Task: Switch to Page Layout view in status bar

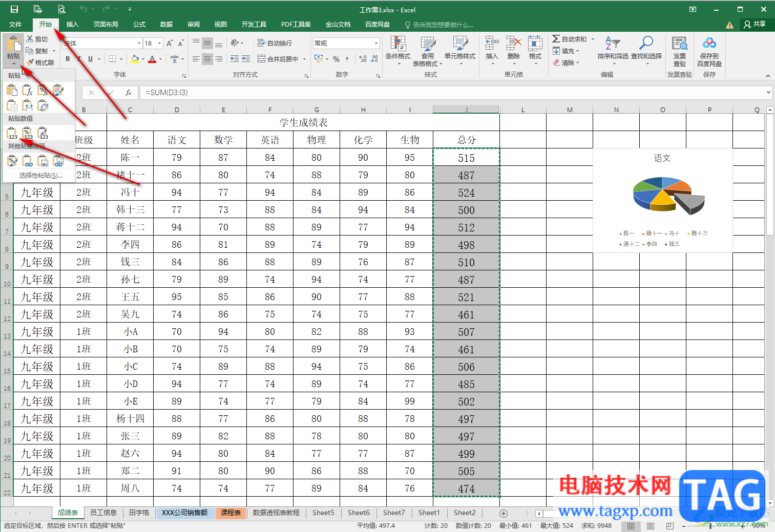Action: tap(650, 526)
